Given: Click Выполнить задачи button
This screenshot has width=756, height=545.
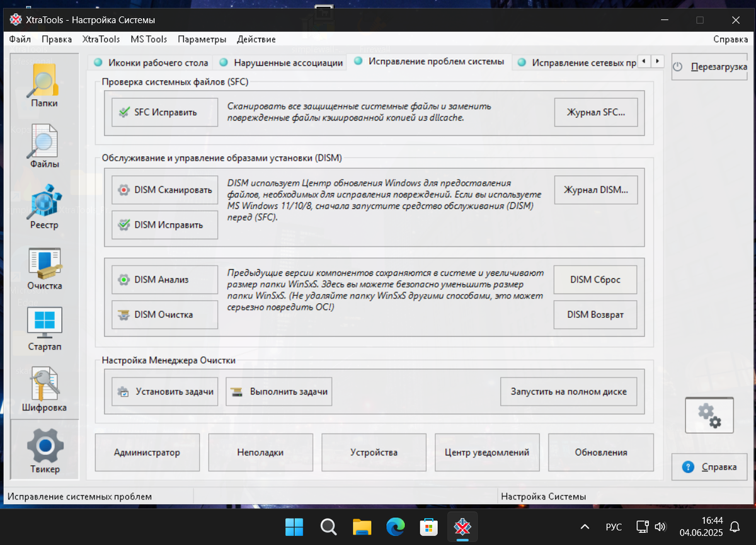Looking at the screenshot, I should pos(279,391).
